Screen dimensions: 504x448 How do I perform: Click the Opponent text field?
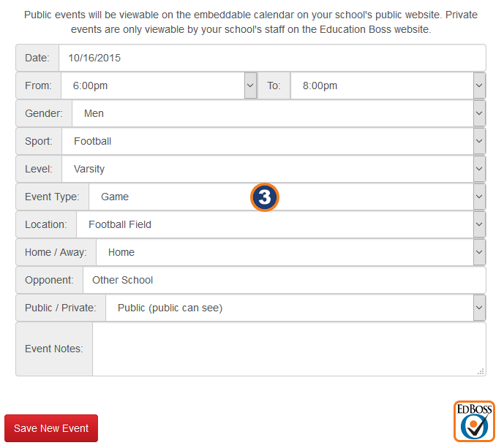pos(284,280)
